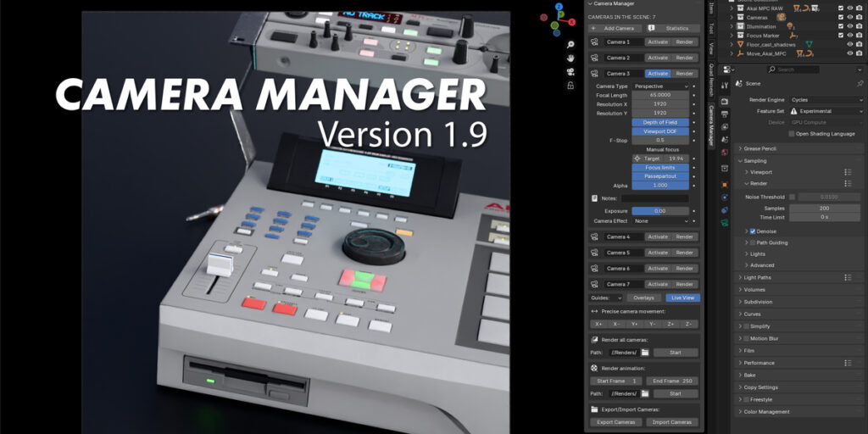
Task: Click the lock camera to view icon
Action: click(570, 86)
